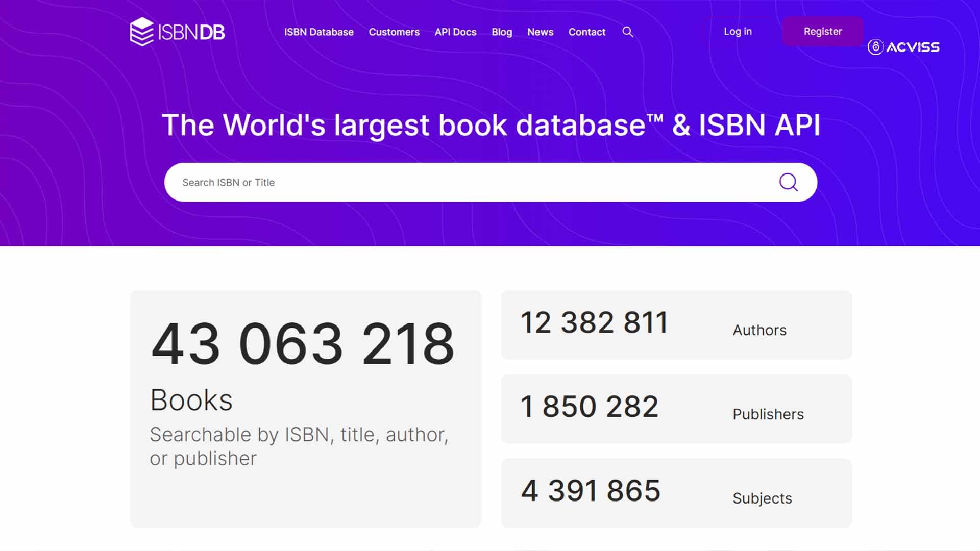Click the headline about the World's largest book database
The width and height of the screenshot is (980, 551).
(x=490, y=125)
